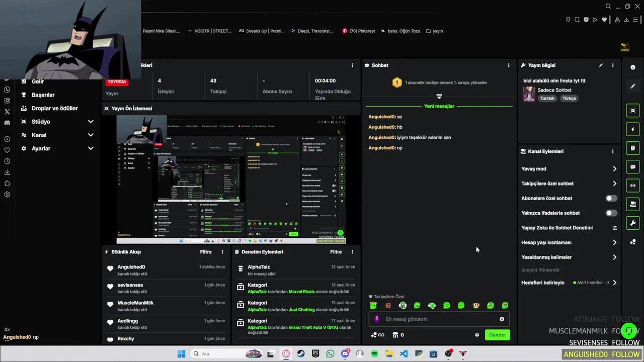This screenshot has height=362, width=644.
Task: Open Filtre in Denetim Eylemleri panel
Action: pyautogui.click(x=336, y=252)
